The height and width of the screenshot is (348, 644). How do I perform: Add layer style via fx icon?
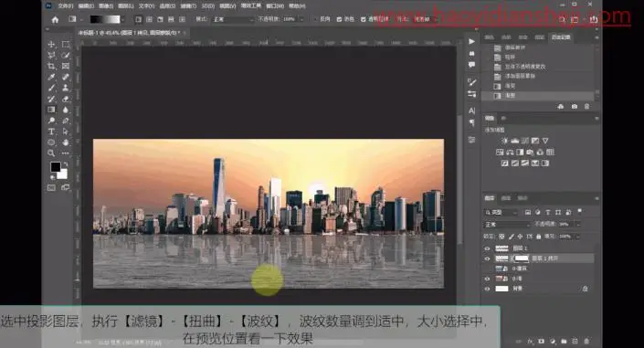point(530,341)
